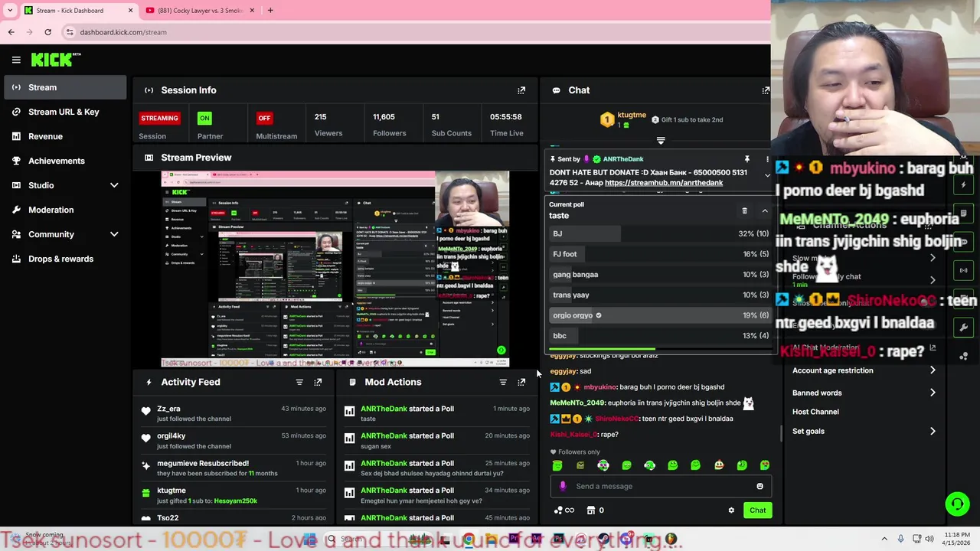Click the green Chat send button
Screen dimensions: 980x551
(757, 510)
